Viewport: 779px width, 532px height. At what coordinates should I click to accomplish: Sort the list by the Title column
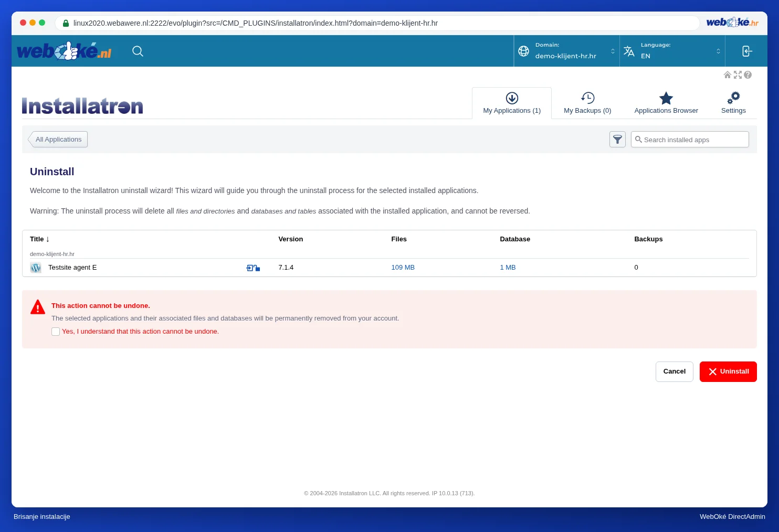click(39, 239)
